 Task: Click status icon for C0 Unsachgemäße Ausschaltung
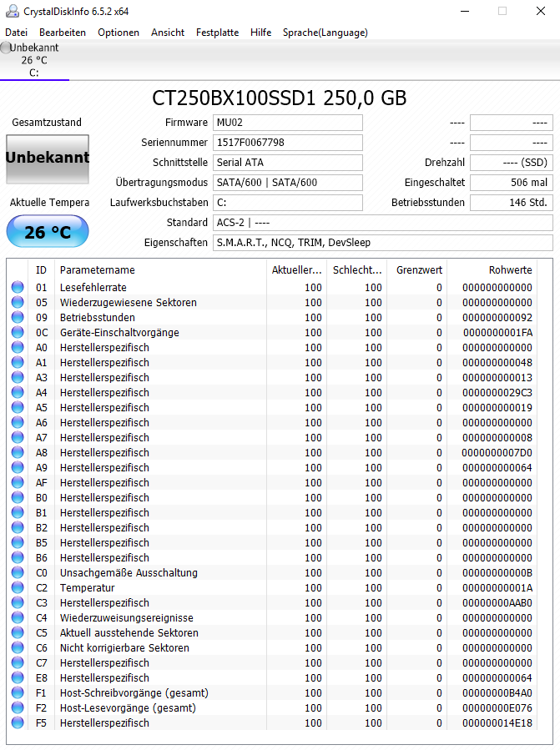click(18, 572)
